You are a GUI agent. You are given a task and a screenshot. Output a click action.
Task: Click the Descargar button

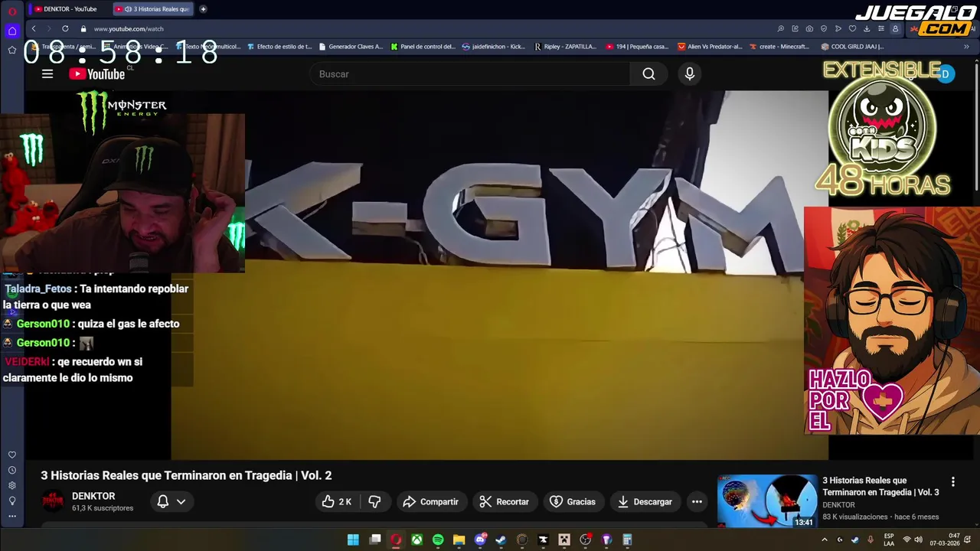pyautogui.click(x=645, y=502)
